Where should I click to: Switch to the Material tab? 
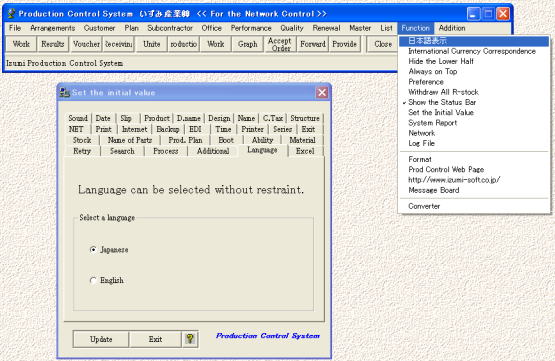(302, 140)
